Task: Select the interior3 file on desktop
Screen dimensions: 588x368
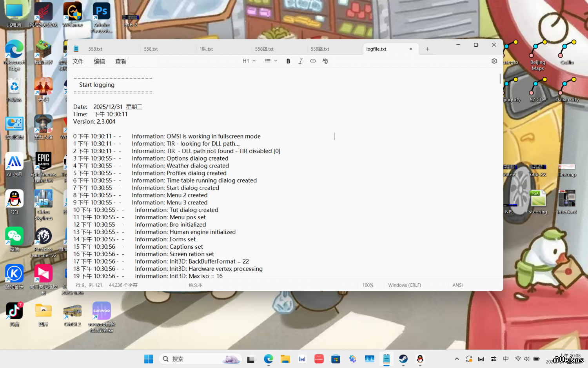Action: tap(567, 202)
